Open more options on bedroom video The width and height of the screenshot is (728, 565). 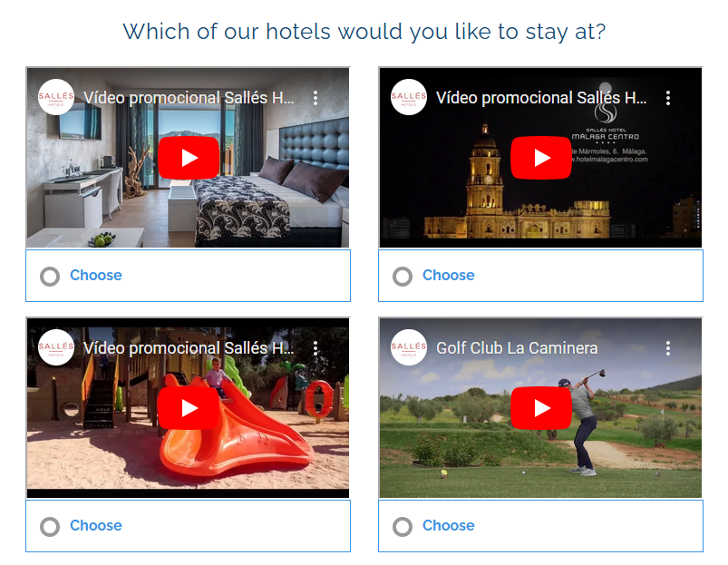click(x=315, y=98)
